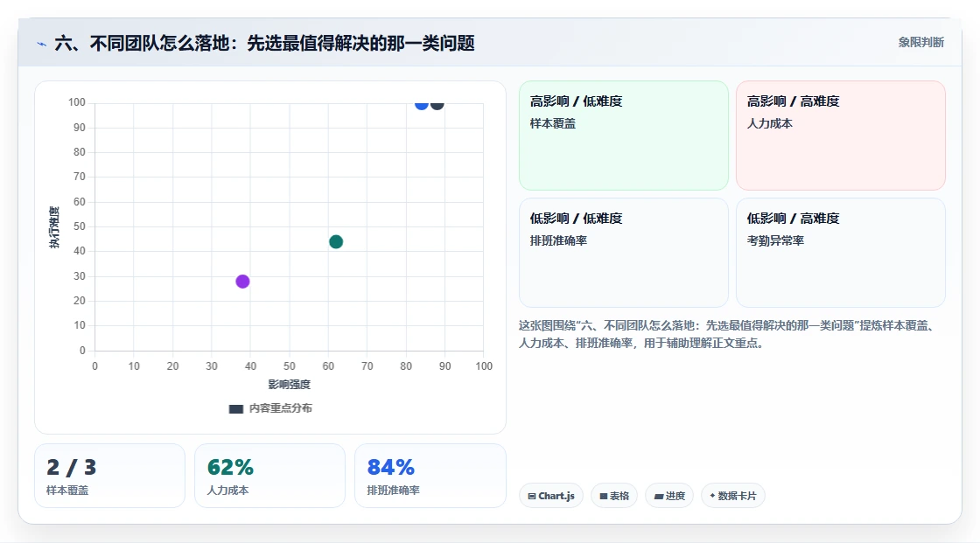The width and height of the screenshot is (980, 543).
Task: Click the purple scatter data point
Action: [242, 282]
